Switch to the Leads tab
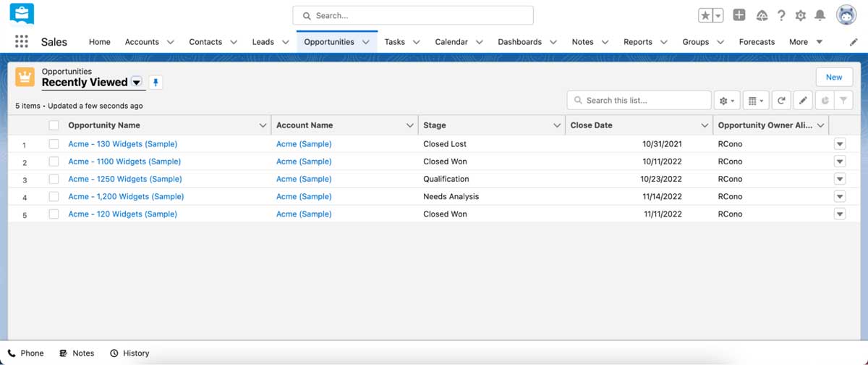 pos(263,42)
